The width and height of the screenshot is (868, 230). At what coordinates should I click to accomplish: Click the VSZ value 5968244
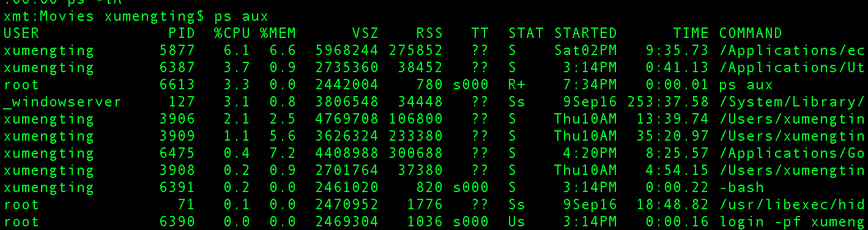(x=347, y=50)
